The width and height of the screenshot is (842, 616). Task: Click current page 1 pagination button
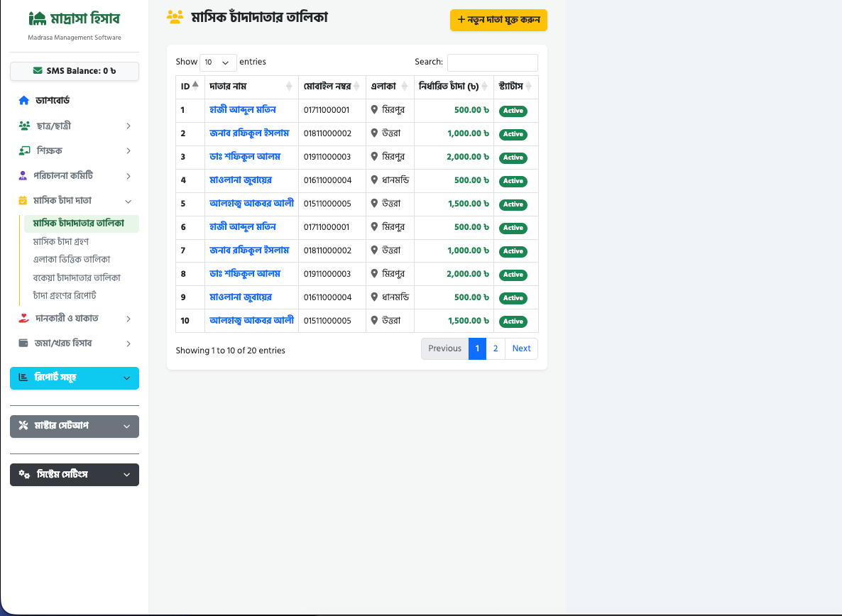click(x=477, y=348)
